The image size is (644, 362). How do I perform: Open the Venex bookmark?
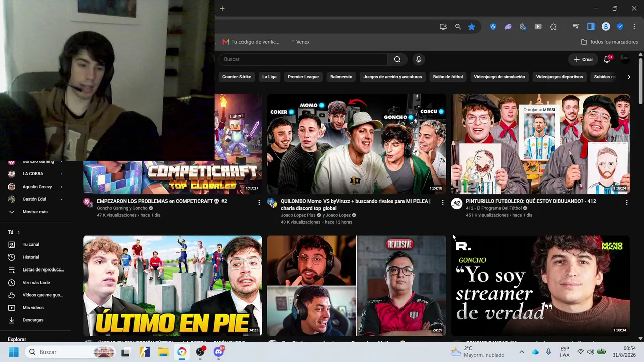(x=300, y=42)
